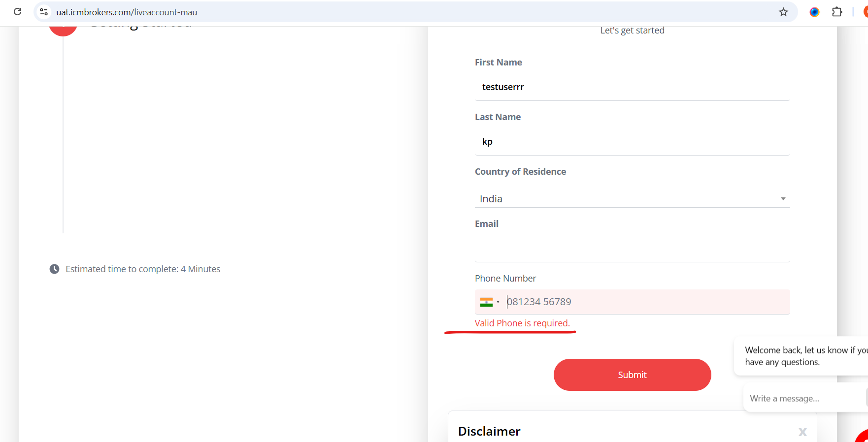
Task: Open the site information icon in the address bar
Action: 44,12
